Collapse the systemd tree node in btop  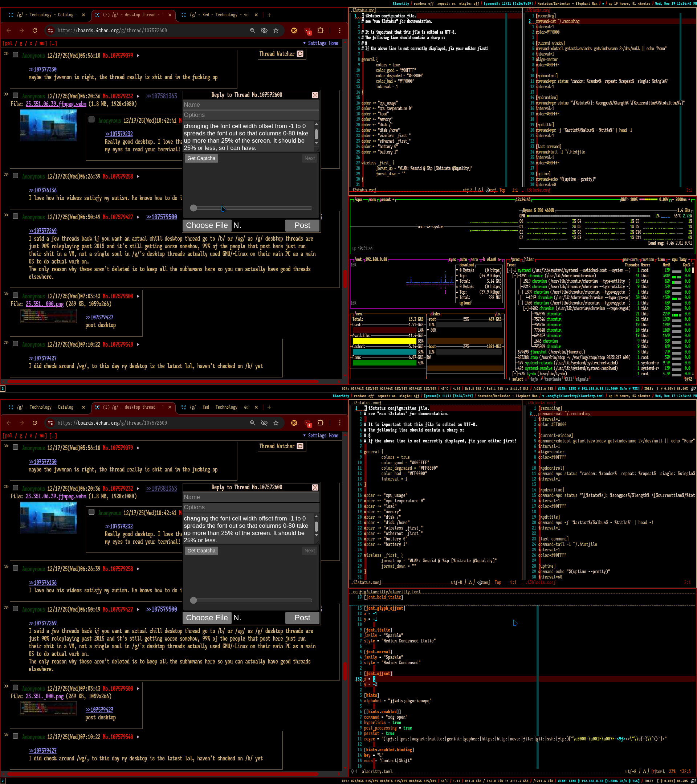tap(509, 270)
